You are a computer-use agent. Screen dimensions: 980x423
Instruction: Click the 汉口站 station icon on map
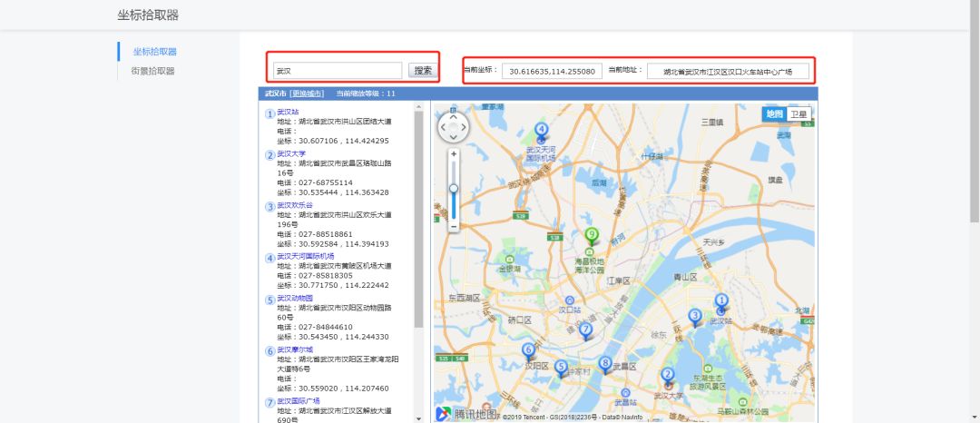569,300
